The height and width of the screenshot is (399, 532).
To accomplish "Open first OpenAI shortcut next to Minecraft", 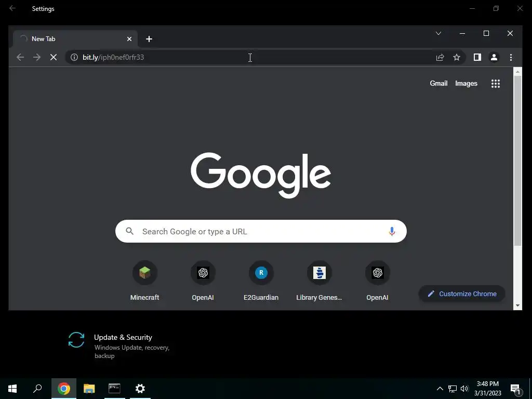I will (x=203, y=281).
